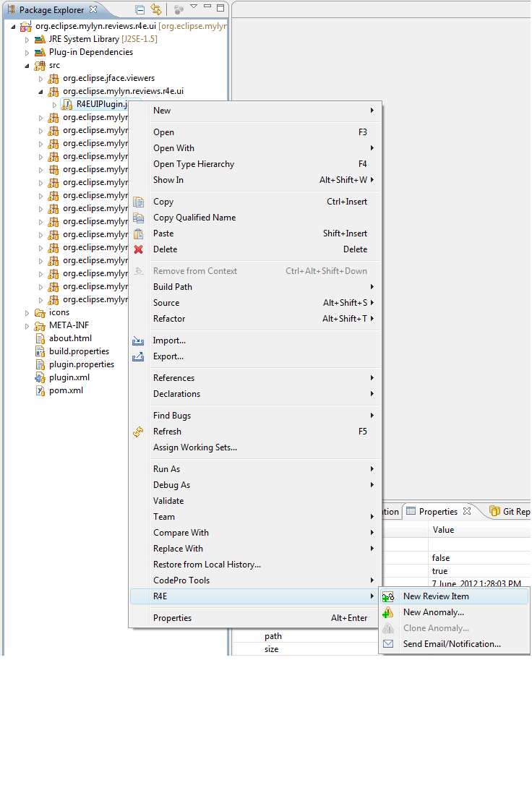
Task: Open the Run As submenu
Action: 255,469
